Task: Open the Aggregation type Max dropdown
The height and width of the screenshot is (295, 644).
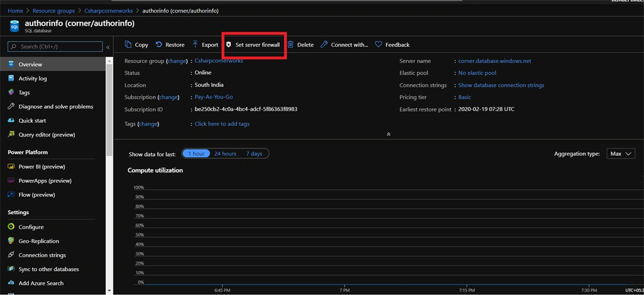Action: click(621, 153)
